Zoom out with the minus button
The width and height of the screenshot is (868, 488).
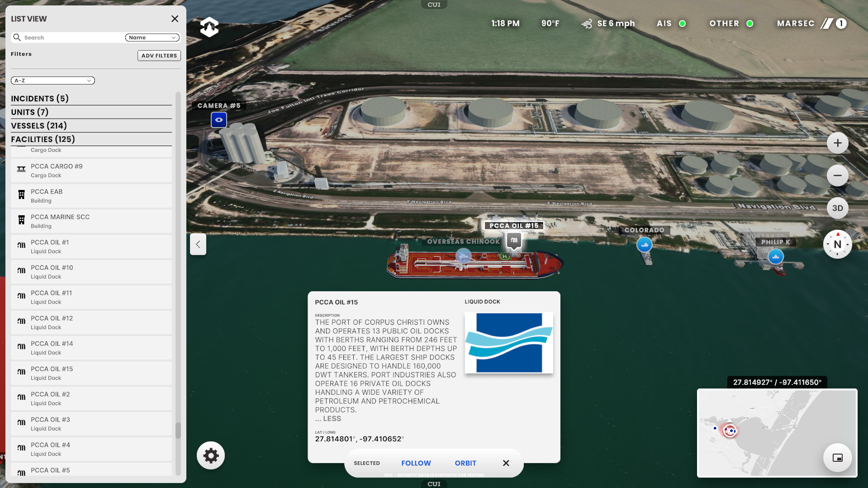coord(837,175)
